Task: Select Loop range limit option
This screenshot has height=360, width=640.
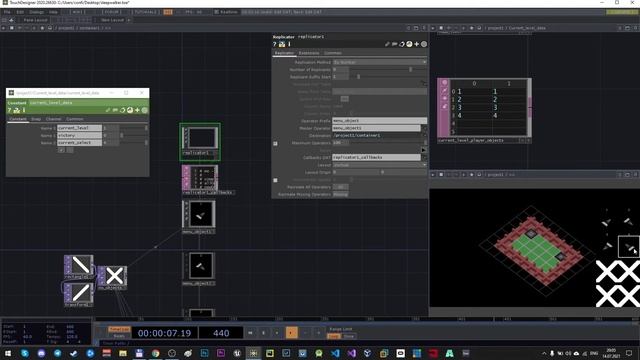Action: (x=333, y=336)
